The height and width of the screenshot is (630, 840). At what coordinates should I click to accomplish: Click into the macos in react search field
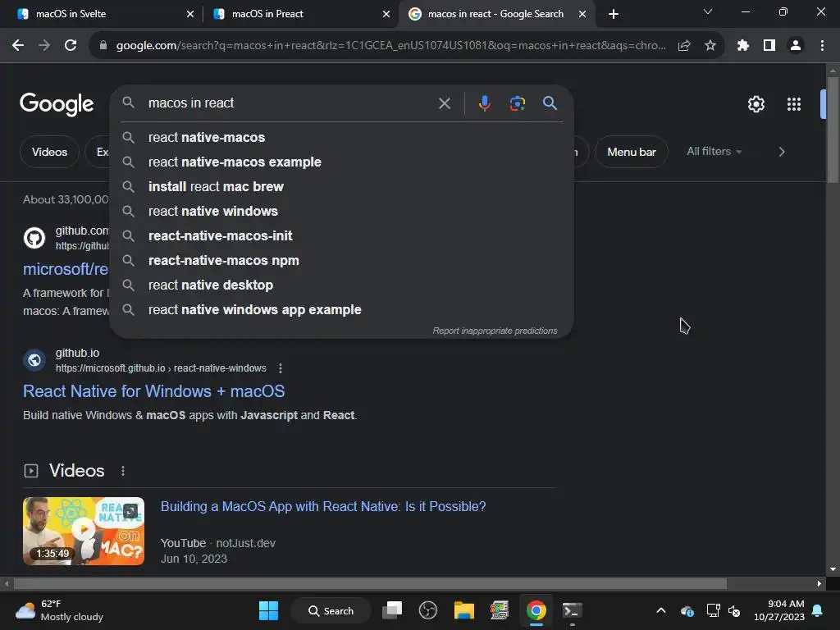click(x=290, y=103)
